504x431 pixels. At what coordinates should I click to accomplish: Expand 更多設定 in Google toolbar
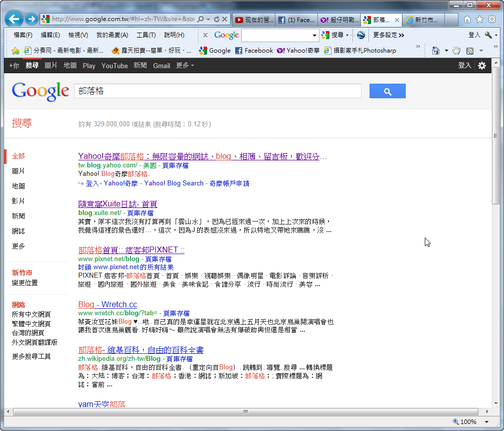tap(389, 35)
